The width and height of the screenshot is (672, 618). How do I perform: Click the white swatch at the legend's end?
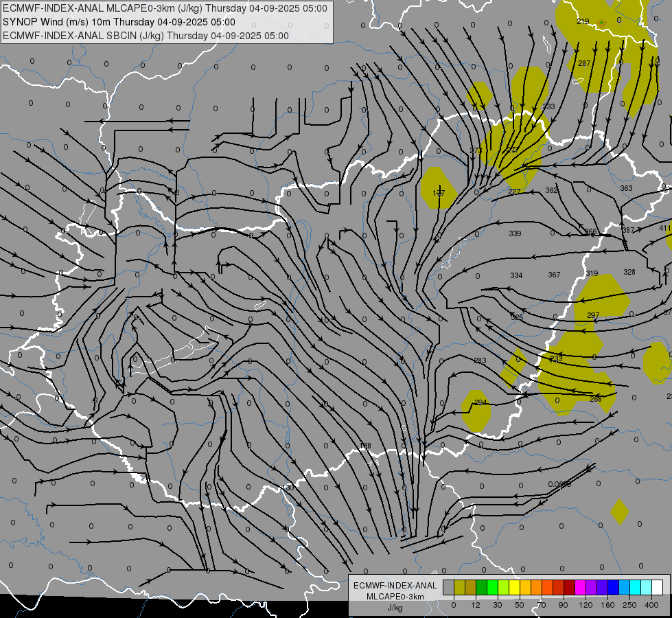point(658,588)
